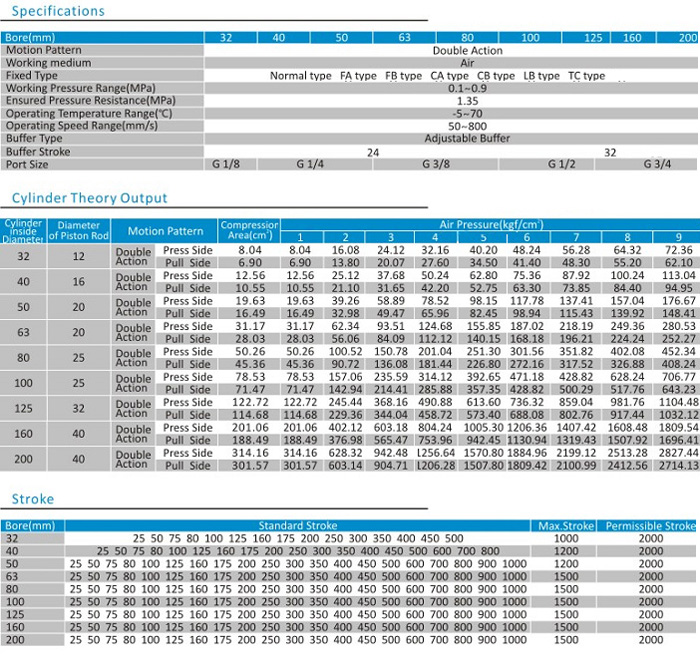Click the '50.26' compression area cell
This screenshot has width=700, height=658.
click(250, 352)
